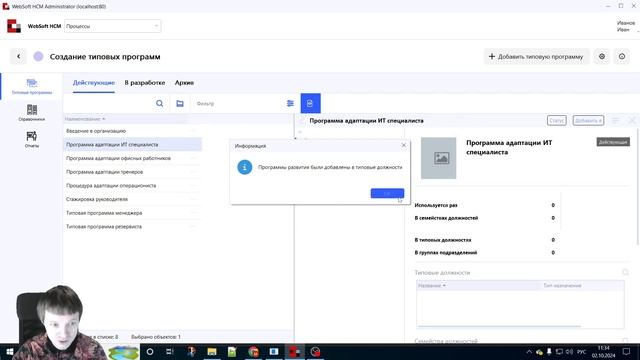The height and width of the screenshot is (360, 640).
Task: Select the Процедура адаптации операциониста row
Action: pos(132,186)
